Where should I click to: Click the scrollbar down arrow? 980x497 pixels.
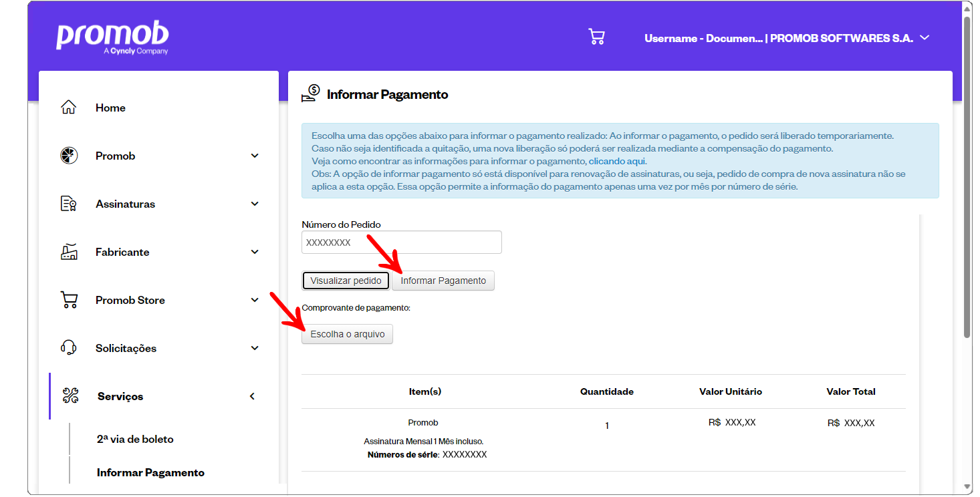pyautogui.click(x=967, y=486)
